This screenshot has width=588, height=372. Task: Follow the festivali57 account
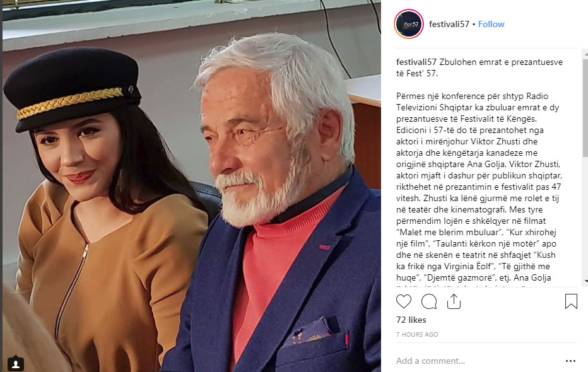pos(491,24)
